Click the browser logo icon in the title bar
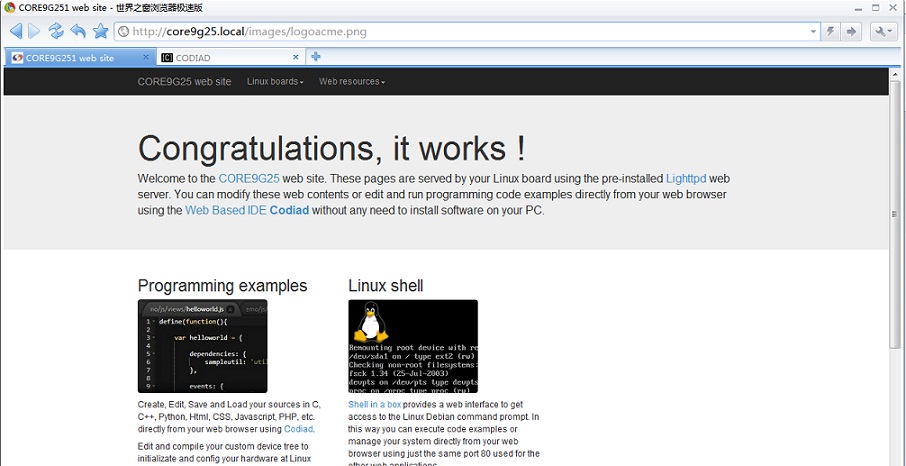 (9, 8)
